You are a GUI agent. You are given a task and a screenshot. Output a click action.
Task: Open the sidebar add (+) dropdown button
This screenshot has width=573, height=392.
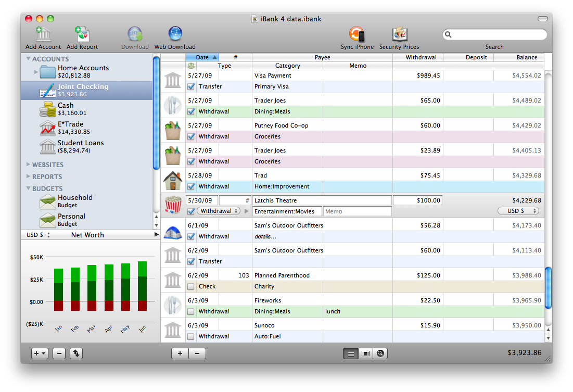[x=40, y=353]
